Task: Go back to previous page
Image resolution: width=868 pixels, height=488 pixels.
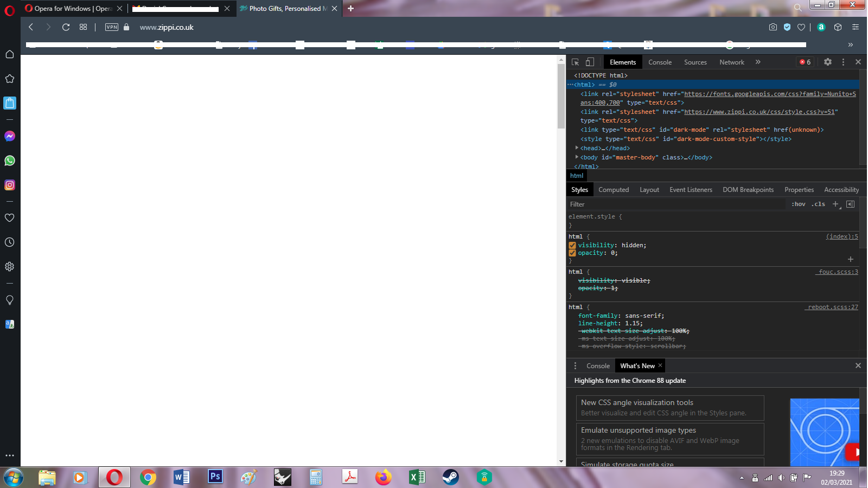Action: click(31, 27)
